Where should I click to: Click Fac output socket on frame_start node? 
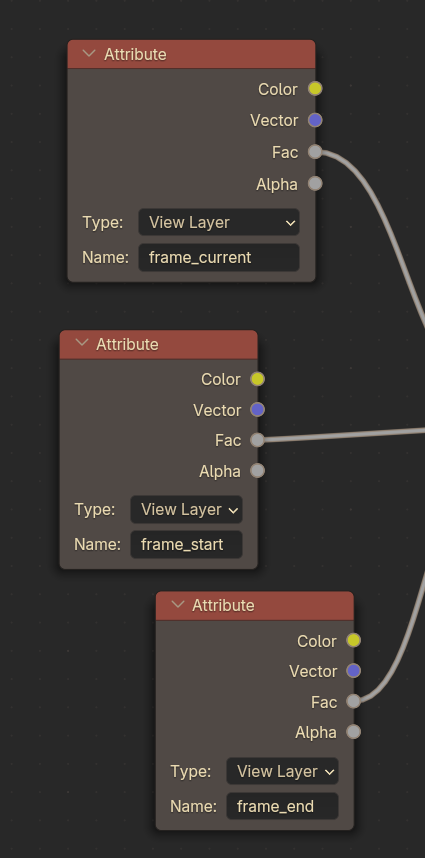click(258, 439)
